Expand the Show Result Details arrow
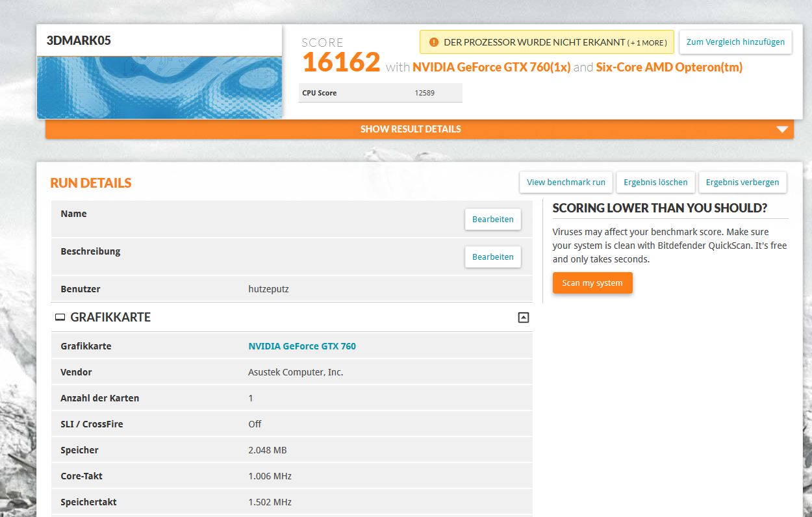Viewport: 812px width, 517px height. click(x=782, y=129)
